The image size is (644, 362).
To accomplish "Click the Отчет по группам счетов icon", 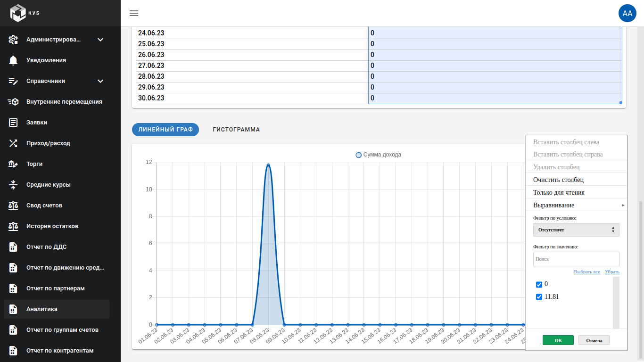I will click(x=13, y=330).
